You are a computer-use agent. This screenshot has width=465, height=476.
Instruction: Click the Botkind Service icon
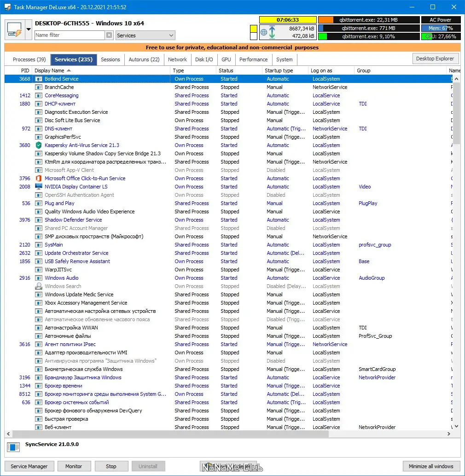click(x=39, y=79)
